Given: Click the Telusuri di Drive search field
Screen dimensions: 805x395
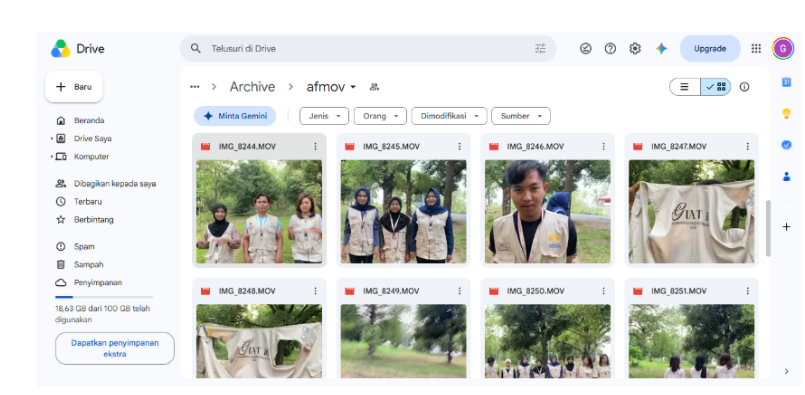Looking at the screenshot, I should (368, 49).
